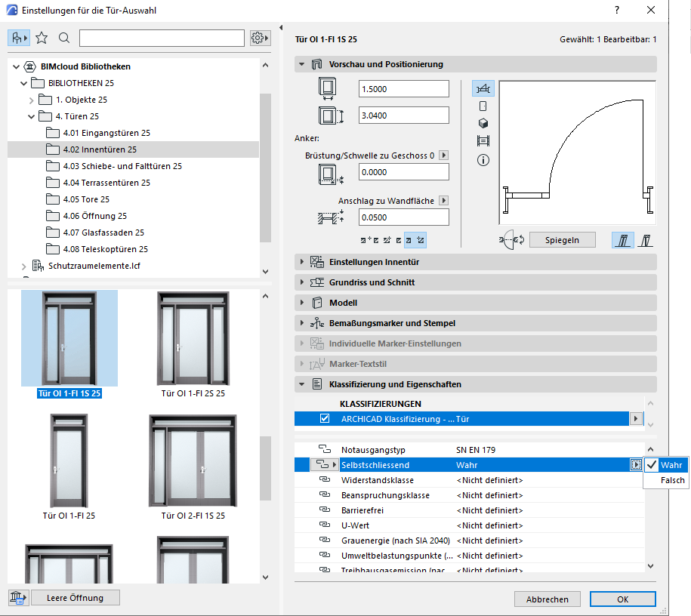Click the flip door orientation icon
This screenshot has width=691, height=616.
point(511,240)
